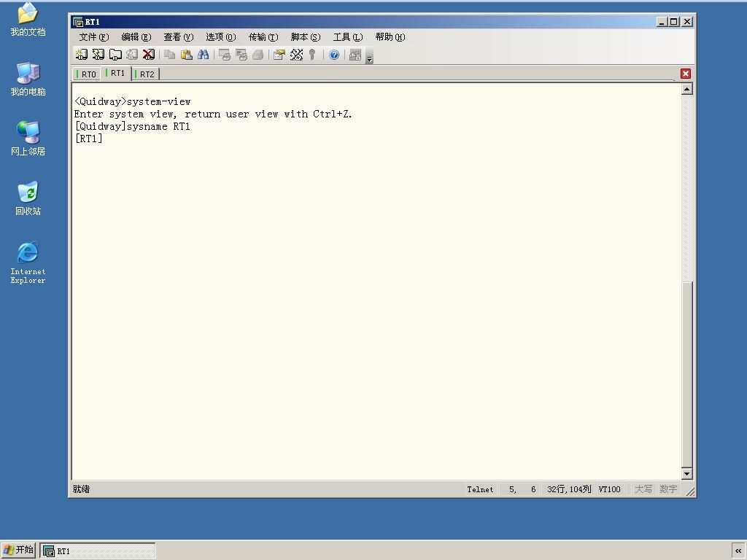The height and width of the screenshot is (560, 747).
Task: Click the terminal scrollbar up arrow
Action: click(686, 89)
